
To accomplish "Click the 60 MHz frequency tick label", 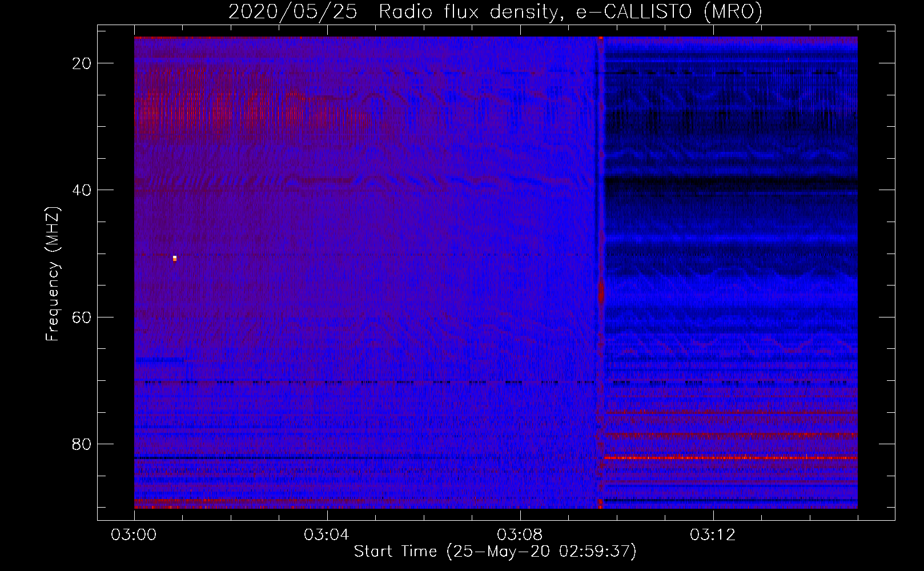I will (82, 317).
